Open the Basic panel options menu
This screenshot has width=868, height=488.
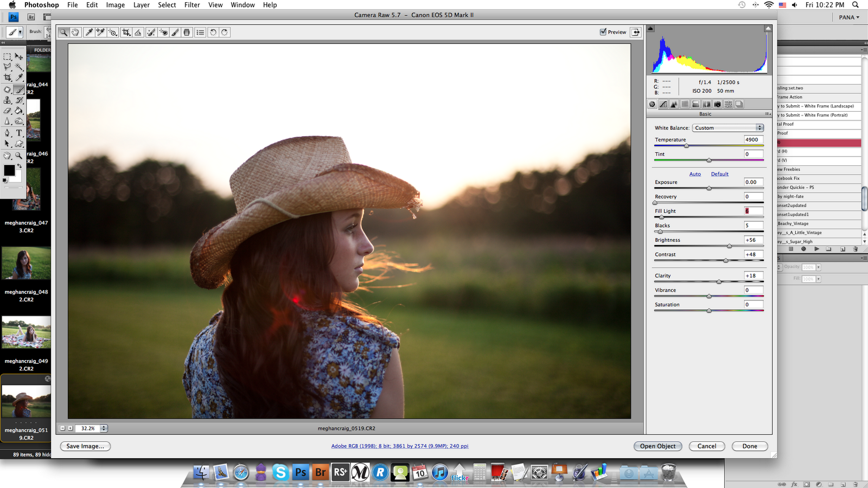(767, 114)
